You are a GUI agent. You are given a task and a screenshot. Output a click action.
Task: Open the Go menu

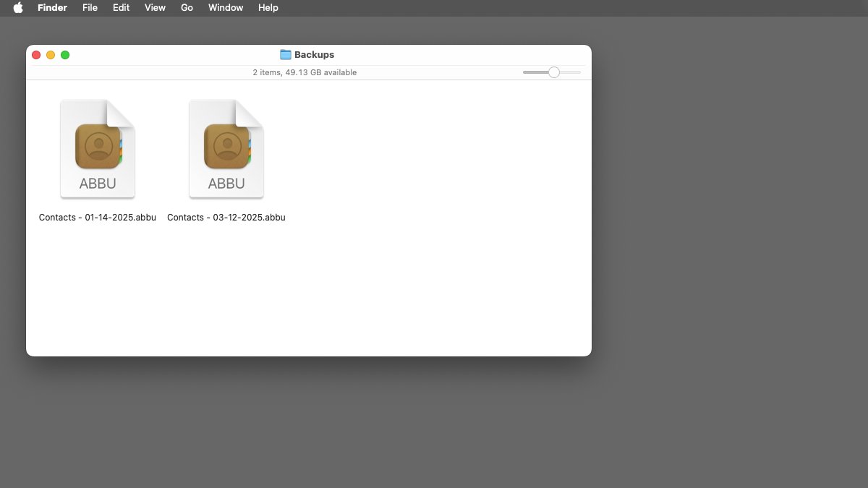point(187,8)
